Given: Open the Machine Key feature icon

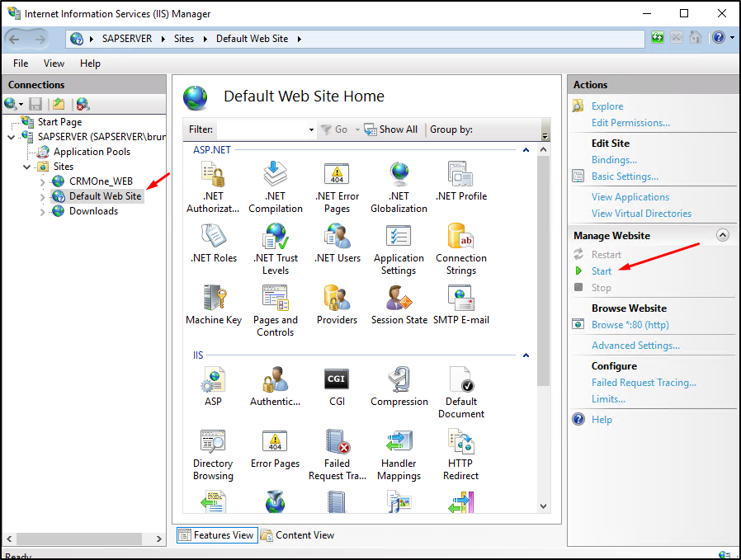Looking at the screenshot, I should [214, 299].
